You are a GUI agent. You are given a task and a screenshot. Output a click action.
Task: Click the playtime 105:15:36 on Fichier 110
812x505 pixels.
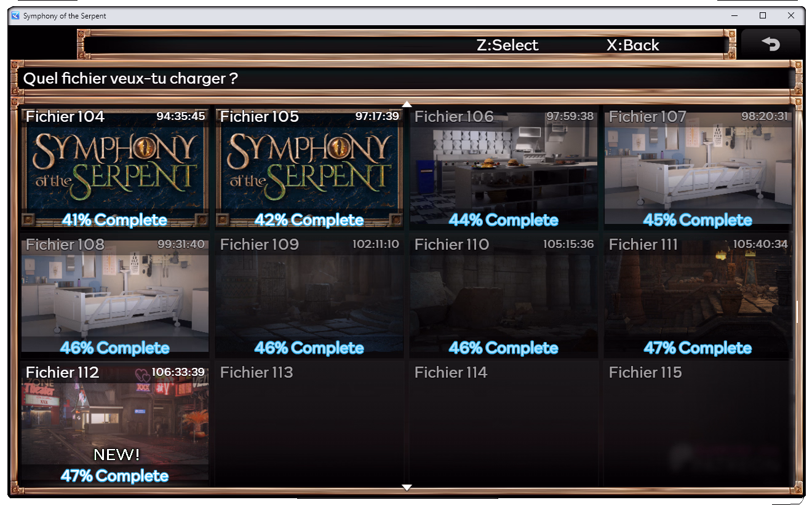pyautogui.click(x=568, y=244)
